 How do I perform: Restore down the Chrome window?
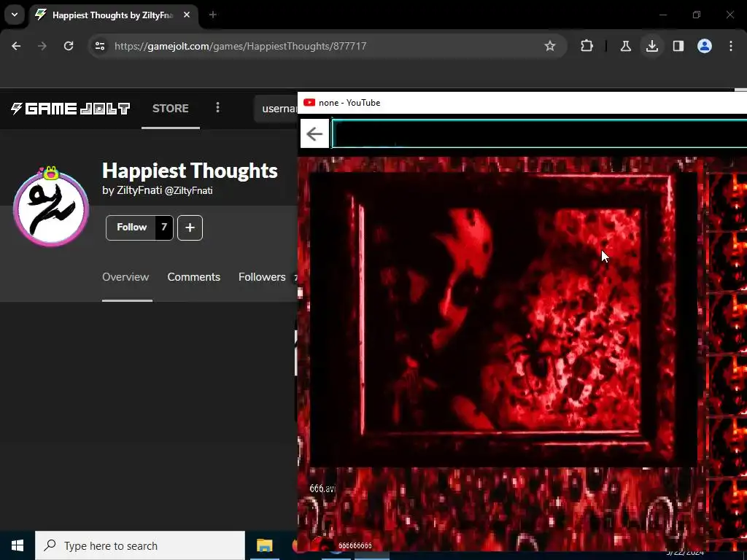tap(697, 15)
